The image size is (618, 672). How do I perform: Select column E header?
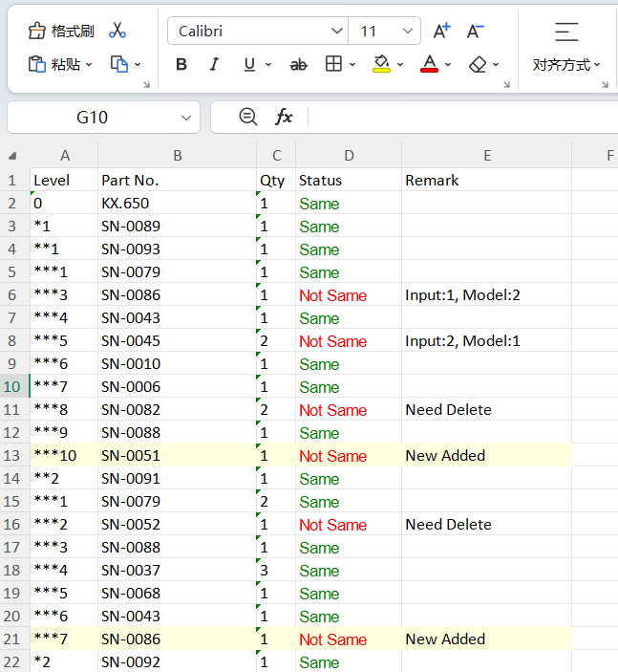click(x=487, y=156)
